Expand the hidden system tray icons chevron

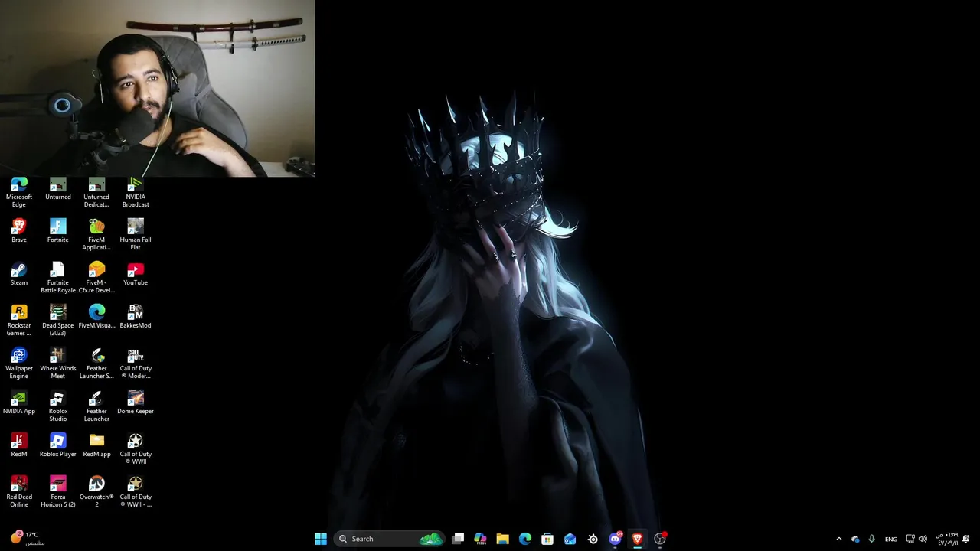838,539
